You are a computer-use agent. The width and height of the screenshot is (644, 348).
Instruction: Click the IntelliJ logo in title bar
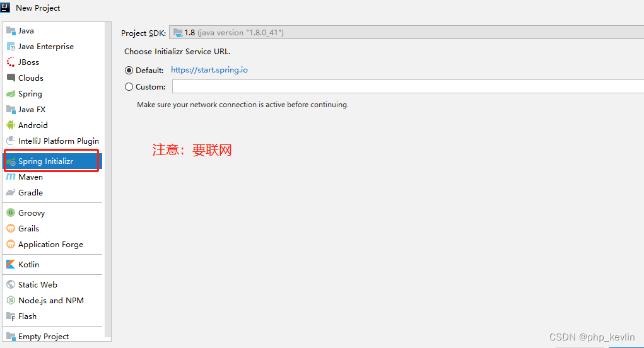point(5,8)
